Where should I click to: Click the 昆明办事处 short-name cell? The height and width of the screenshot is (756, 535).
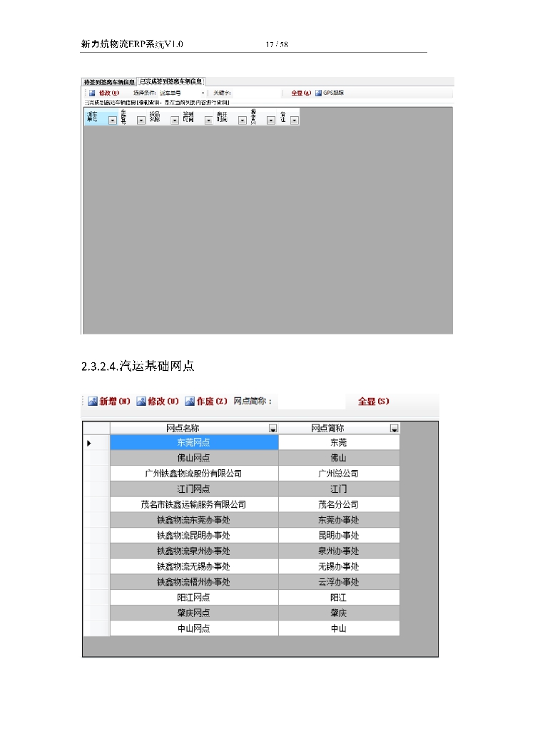(x=339, y=535)
